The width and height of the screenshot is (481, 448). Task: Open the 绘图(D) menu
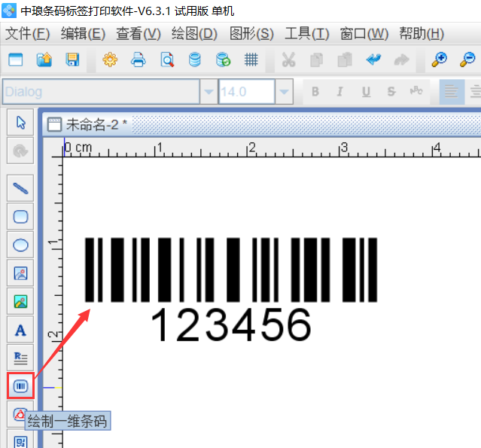[x=194, y=33]
